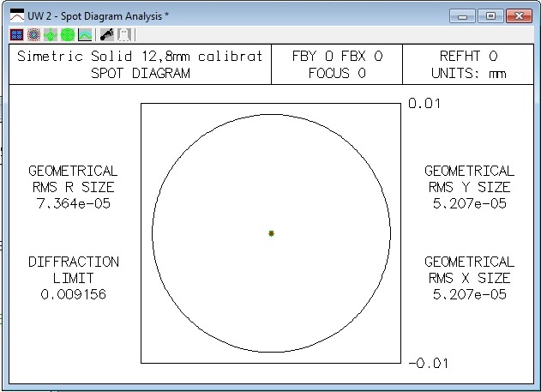Viewport: 541px width, 392px height.
Task: Click the concentric dotted spot pattern icon
Action: tap(33, 34)
